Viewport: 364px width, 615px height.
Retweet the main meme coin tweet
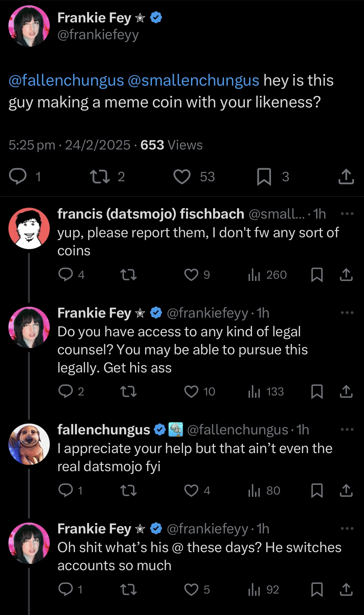coord(100,177)
